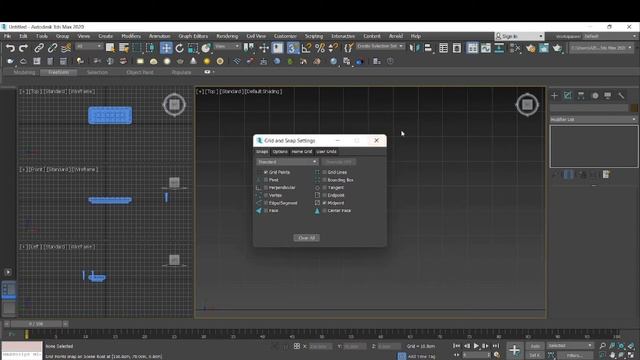Expand the Modifier List dropdown

pyautogui.click(x=593, y=120)
